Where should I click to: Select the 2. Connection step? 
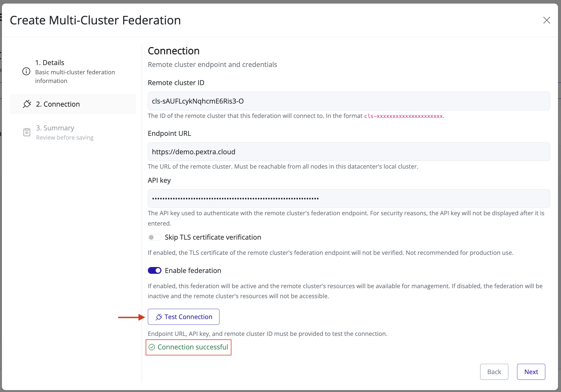pos(73,104)
